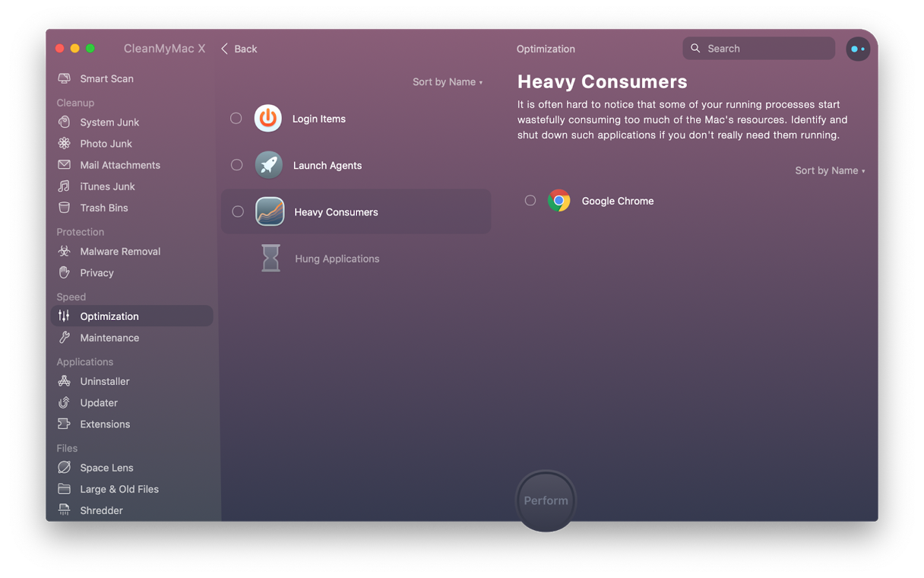The height and width of the screenshot is (578, 924).
Task: Click the System Junk sidebar icon
Action: pos(65,122)
